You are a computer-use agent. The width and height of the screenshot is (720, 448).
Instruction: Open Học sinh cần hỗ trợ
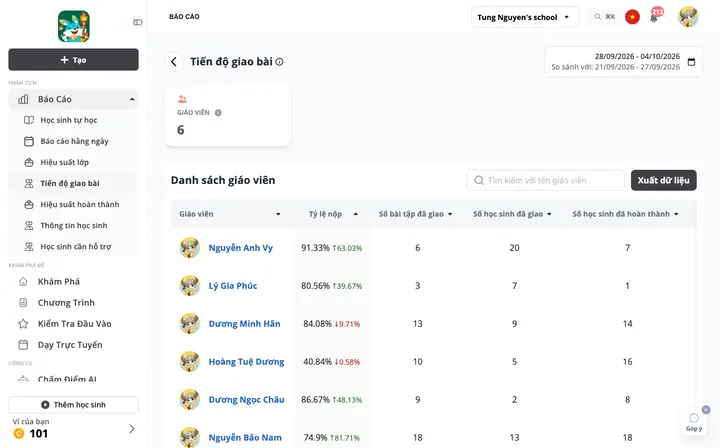(76, 247)
